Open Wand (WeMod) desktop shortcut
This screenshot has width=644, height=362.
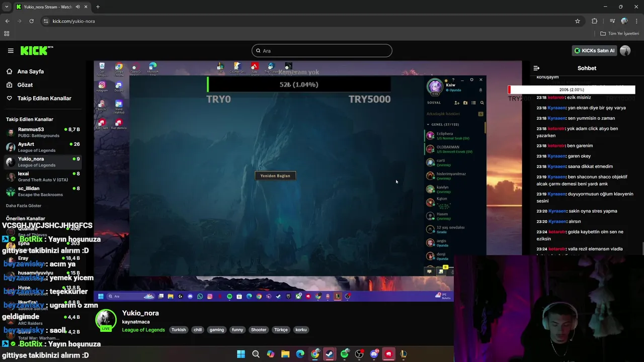point(119,106)
